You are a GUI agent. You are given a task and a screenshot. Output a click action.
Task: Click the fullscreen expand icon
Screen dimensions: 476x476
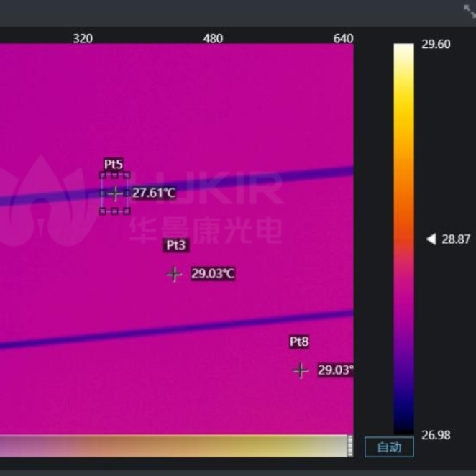coord(469,9)
